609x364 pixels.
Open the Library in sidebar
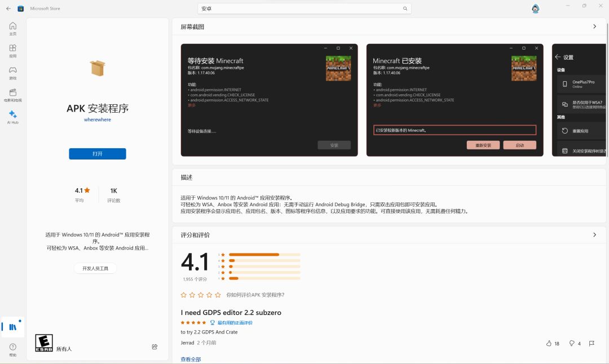pyautogui.click(x=13, y=327)
